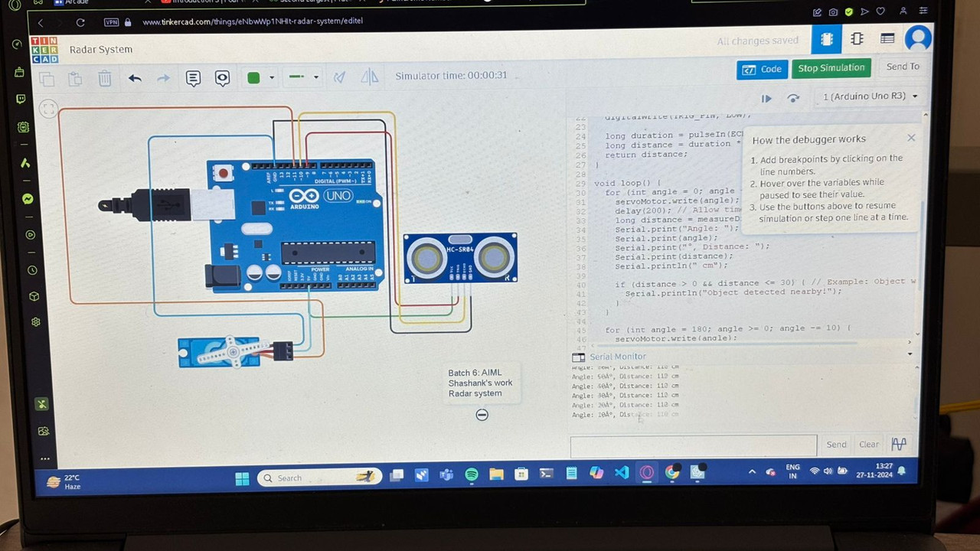Image resolution: width=980 pixels, height=551 pixels.
Task: Click the Opera bookmark heart icon
Action: [x=880, y=11]
